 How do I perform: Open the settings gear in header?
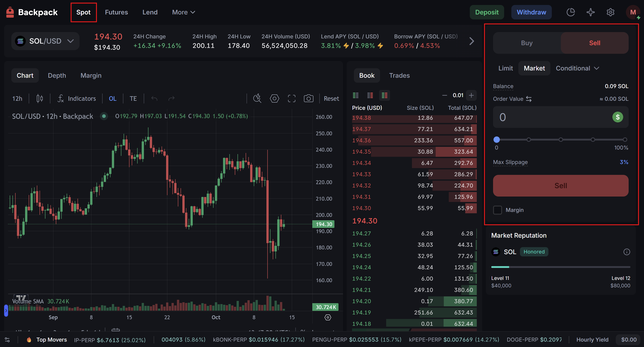point(611,12)
